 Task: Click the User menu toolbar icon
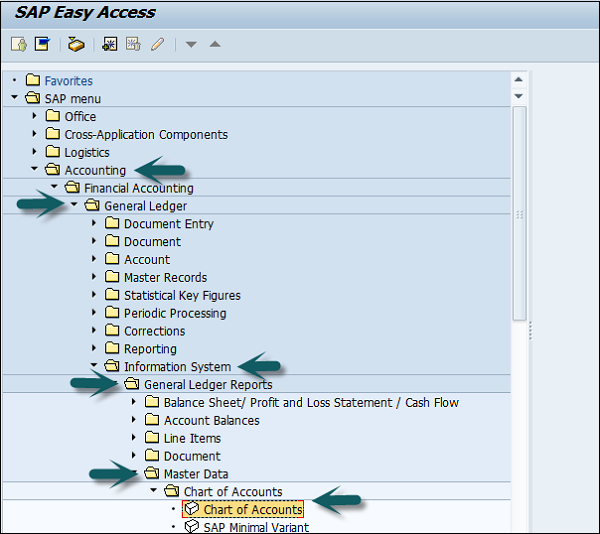19,44
